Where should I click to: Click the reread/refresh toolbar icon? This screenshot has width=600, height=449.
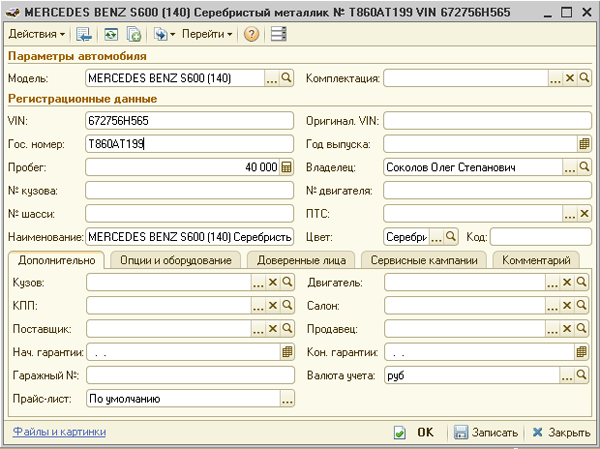(x=111, y=34)
